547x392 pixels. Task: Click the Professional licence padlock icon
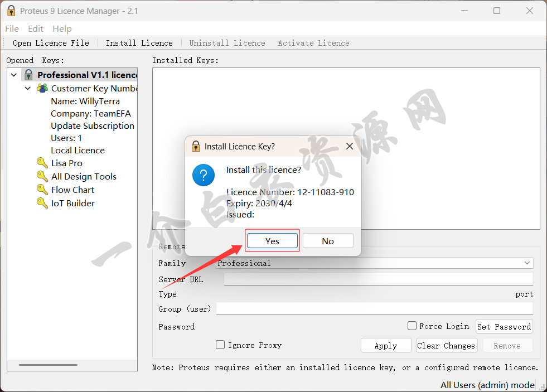(28, 75)
